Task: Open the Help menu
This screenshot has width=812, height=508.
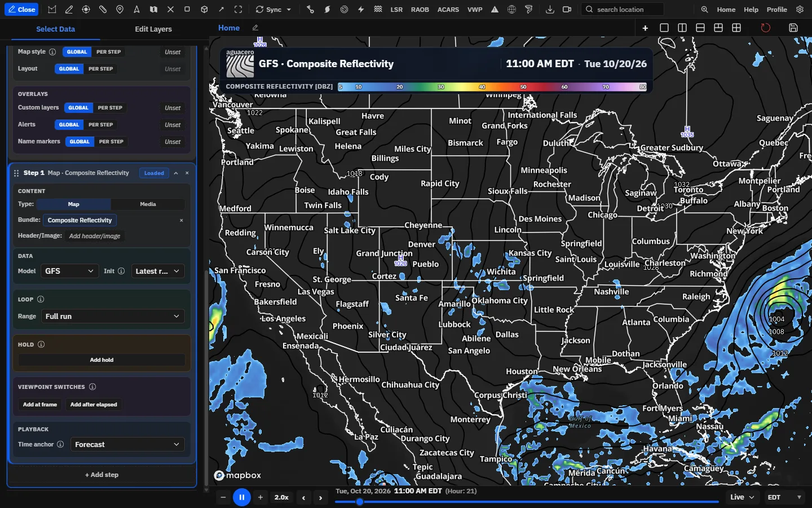Action: (x=751, y=10)
